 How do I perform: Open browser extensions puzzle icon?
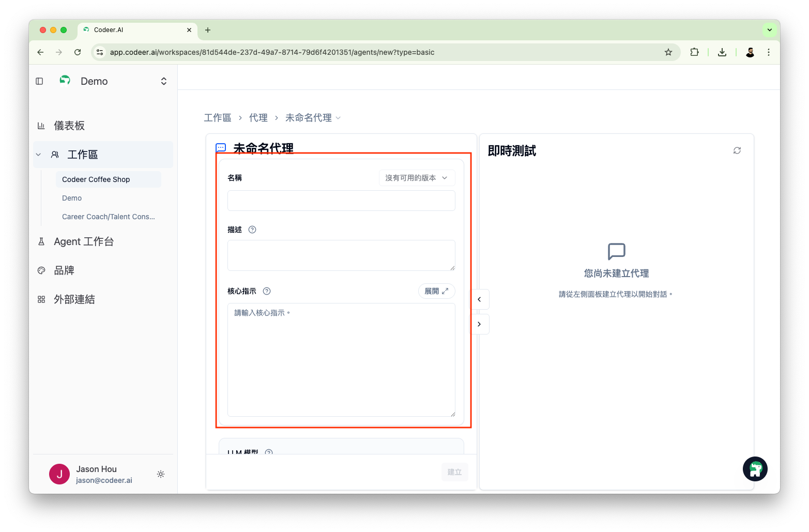(694, 52)
